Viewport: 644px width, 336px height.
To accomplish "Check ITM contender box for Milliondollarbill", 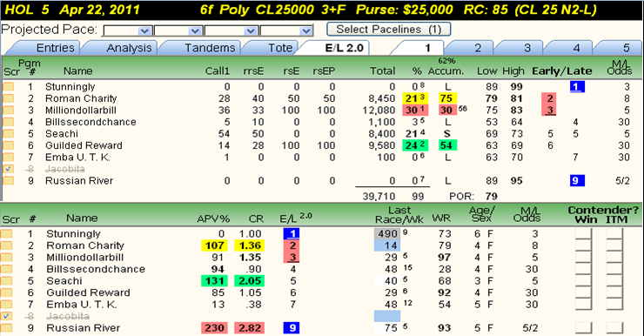I will point(614,258).
